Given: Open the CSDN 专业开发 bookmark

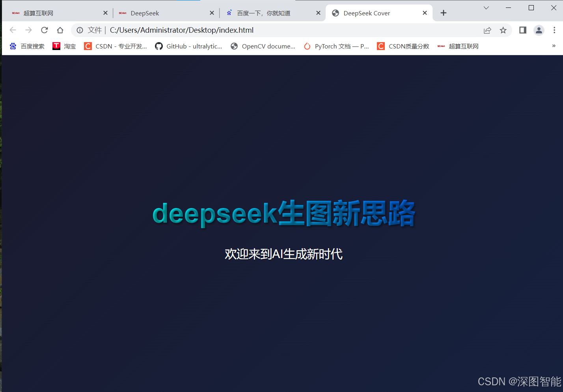Looking at the screenshot, I should [x=116, y=46].
